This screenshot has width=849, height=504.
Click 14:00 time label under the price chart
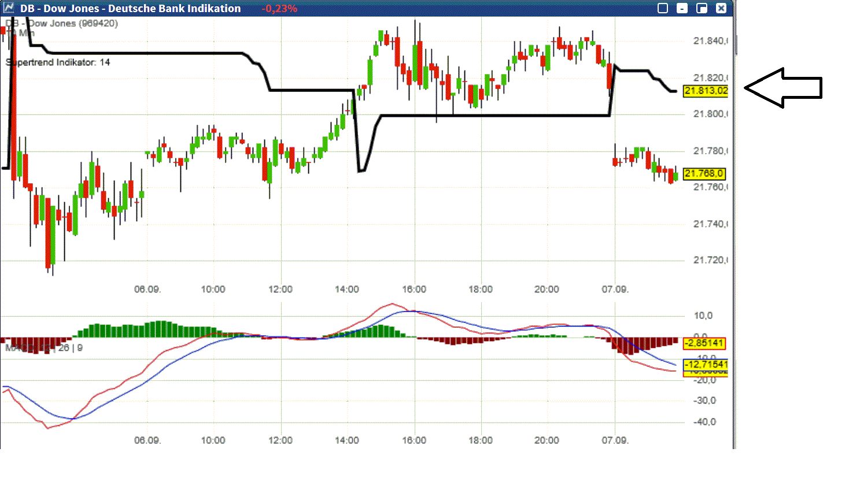click(347, 290)
